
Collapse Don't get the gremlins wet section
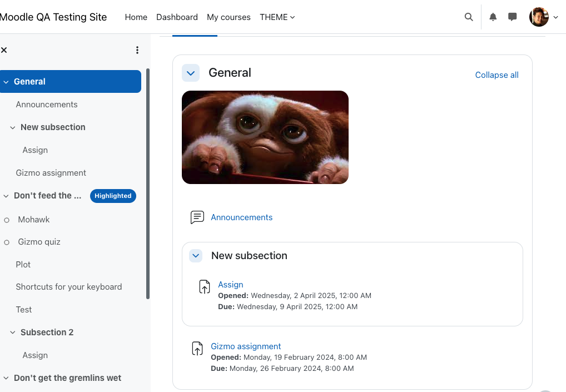tap(6, 378)
